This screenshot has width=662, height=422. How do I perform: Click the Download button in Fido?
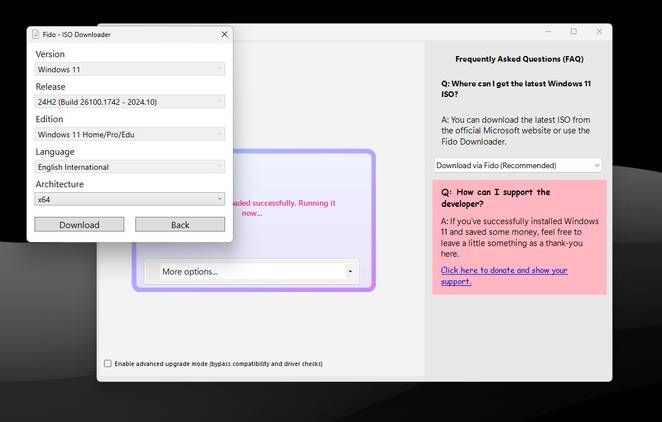(x=79, y=225)
